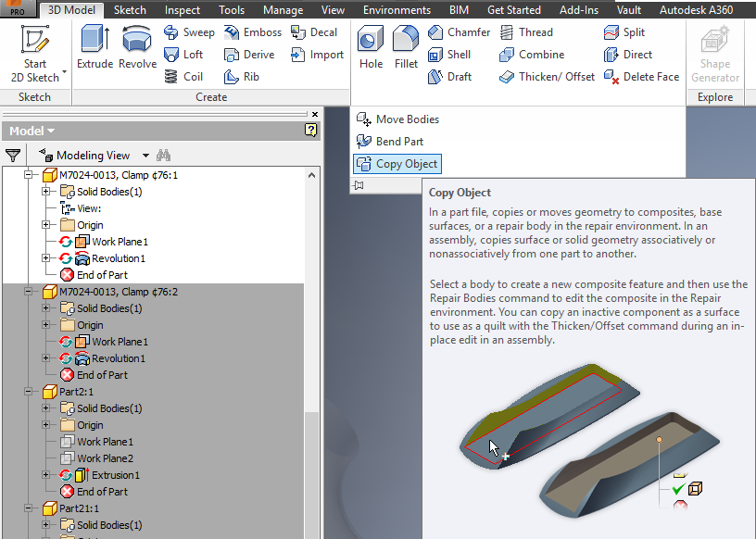This screenshot has width=756, height=539.
Task: Expand Revolution1 under Clamp ¢76:1
Action: point(45,258)
